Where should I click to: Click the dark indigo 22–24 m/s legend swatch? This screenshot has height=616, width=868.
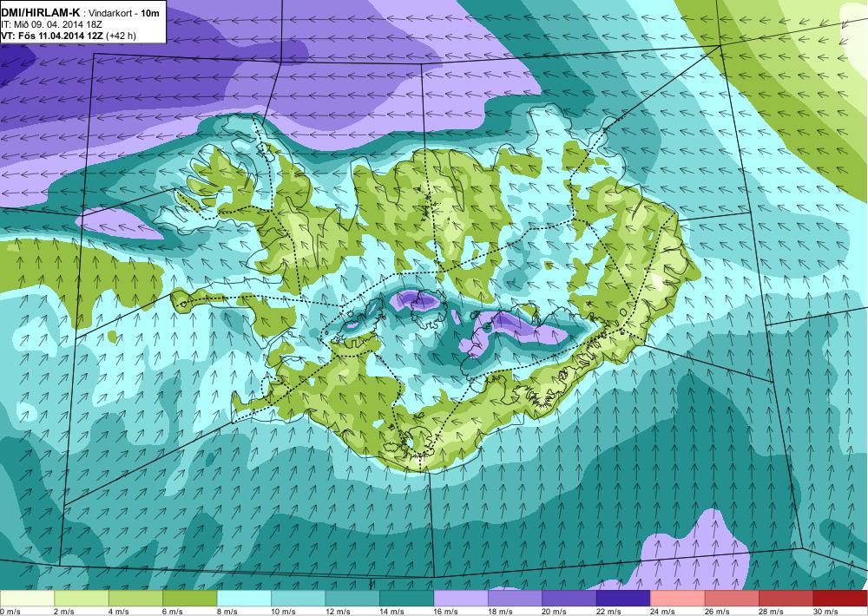[624, 599]
